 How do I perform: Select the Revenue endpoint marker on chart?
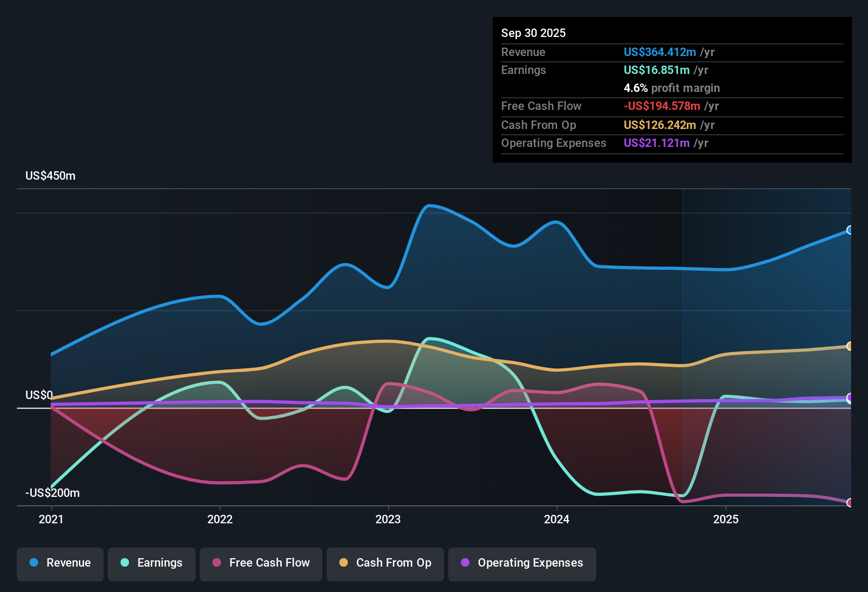pos(849,230)
